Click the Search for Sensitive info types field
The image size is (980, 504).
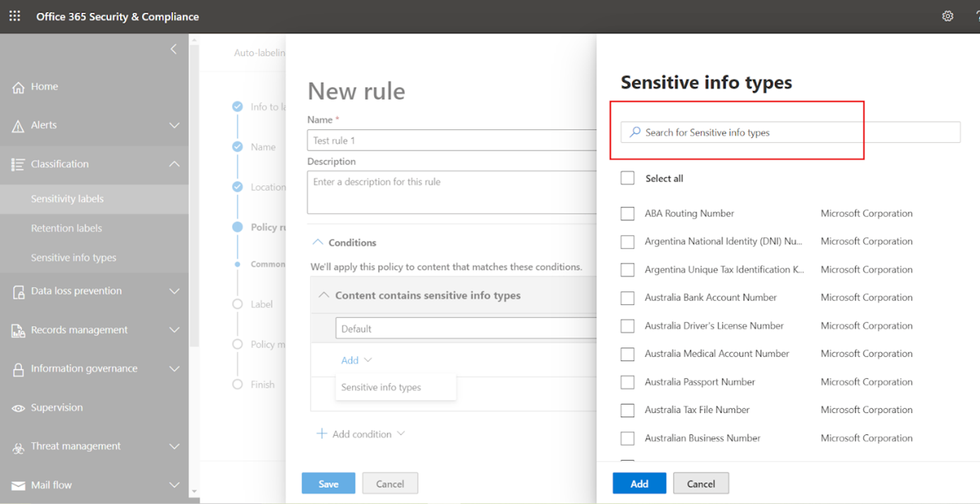tap(739, 132)
